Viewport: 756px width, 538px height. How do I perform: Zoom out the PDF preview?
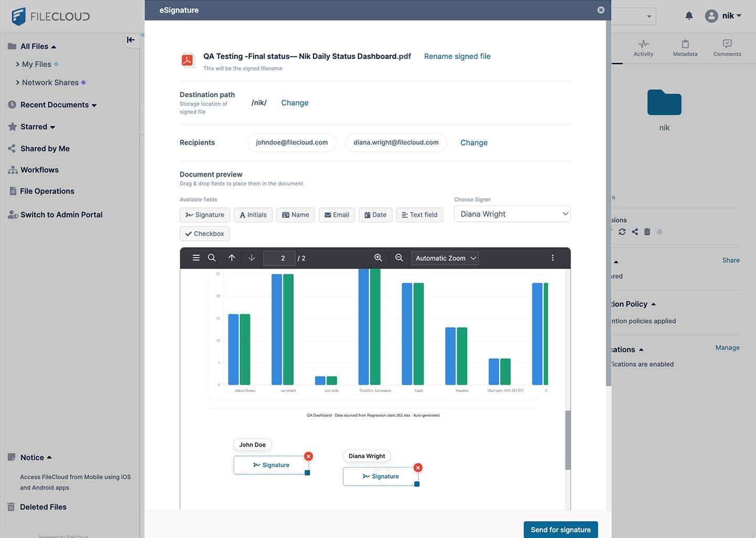click(399, 258)
